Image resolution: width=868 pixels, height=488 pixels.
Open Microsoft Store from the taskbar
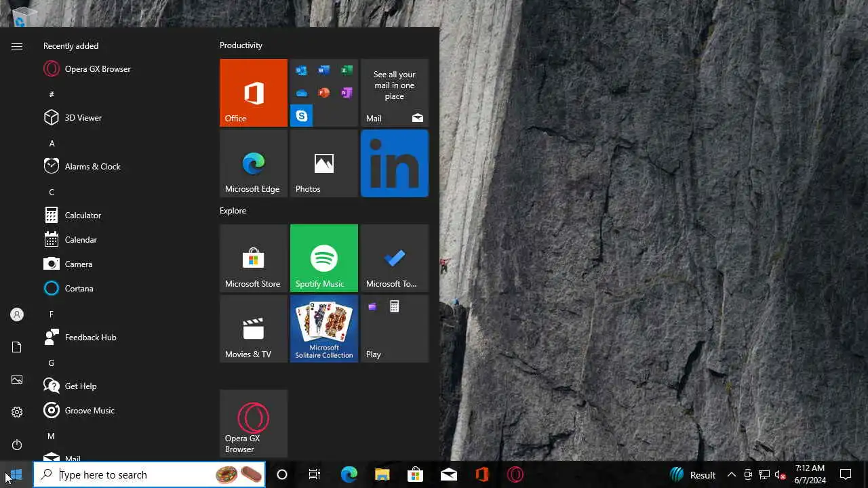[415, 474]
